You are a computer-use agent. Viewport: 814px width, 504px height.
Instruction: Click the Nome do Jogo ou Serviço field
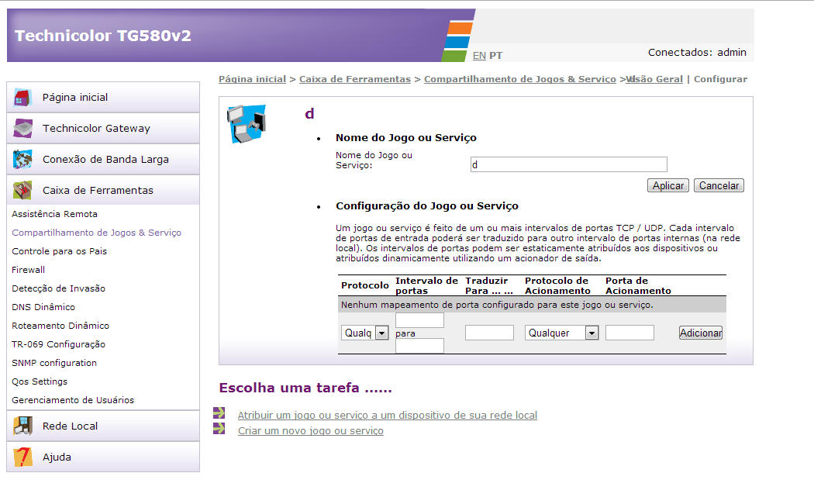(x=568, y=164)
